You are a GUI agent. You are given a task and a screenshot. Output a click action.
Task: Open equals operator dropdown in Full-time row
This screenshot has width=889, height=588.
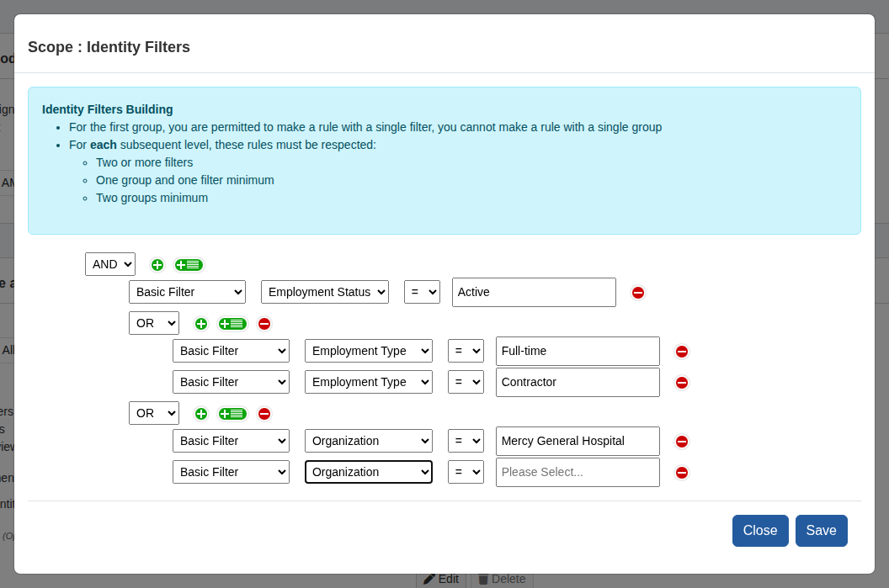(466, 351)
